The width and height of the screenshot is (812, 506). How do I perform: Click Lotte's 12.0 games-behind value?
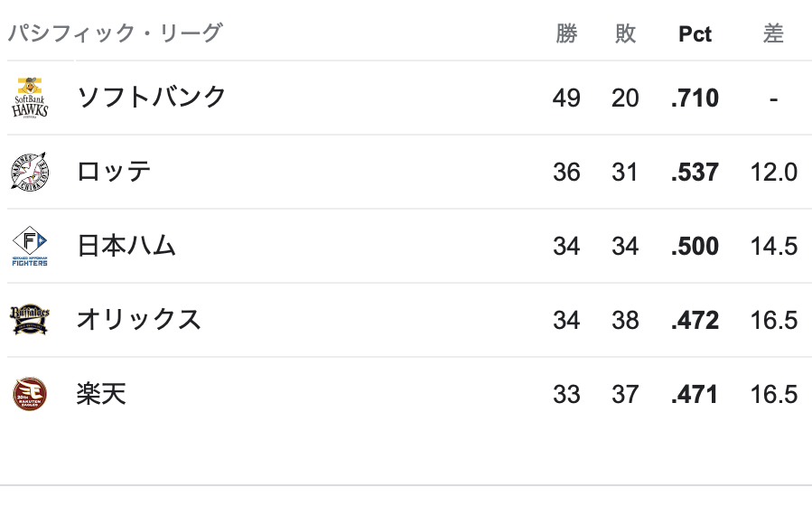click(x=774, y=172)
